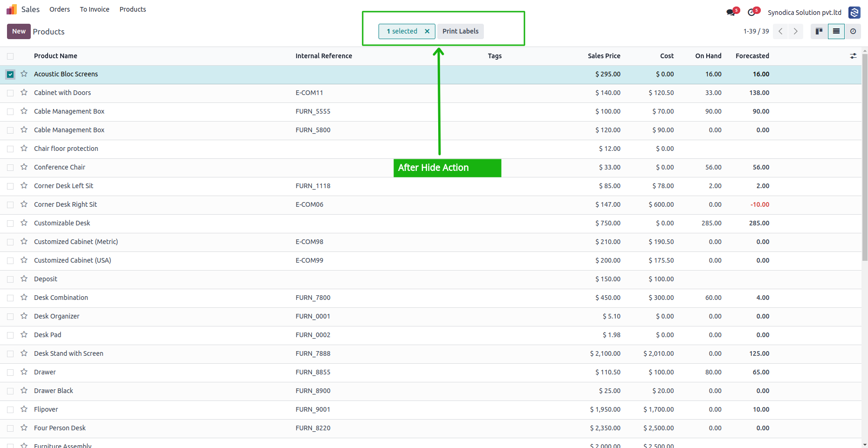Switch to Activity view
The width and height of the screenshot is (868, 448).
853,31
